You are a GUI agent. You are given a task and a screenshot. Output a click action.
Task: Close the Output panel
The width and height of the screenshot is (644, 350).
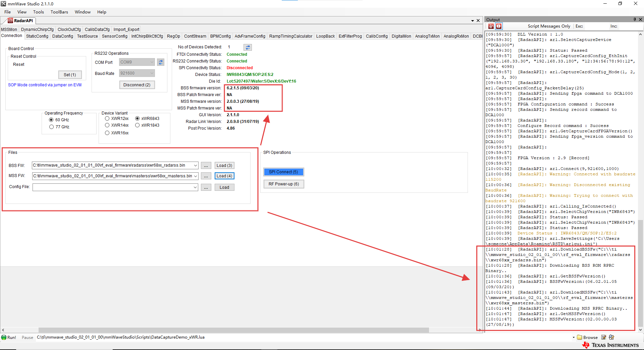tap(640, 19)
